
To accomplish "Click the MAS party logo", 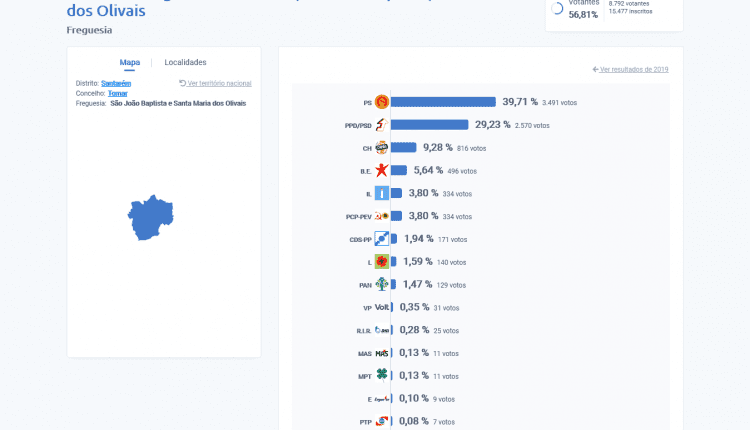I will (381, 353).
